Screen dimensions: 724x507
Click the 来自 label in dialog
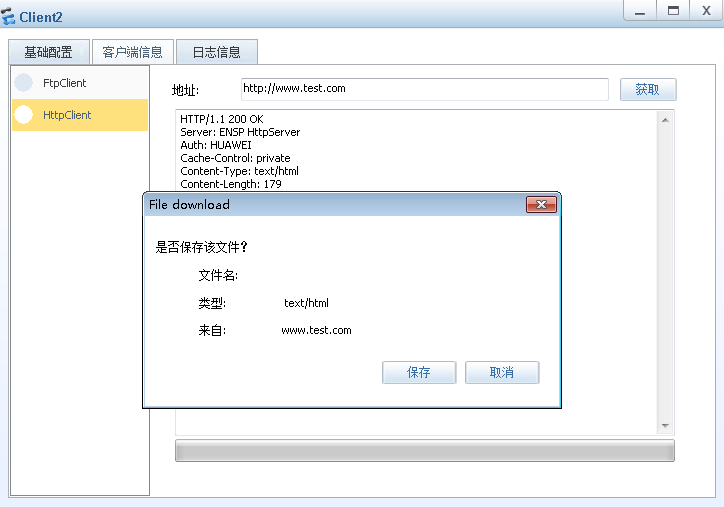(x=212, y=330)
